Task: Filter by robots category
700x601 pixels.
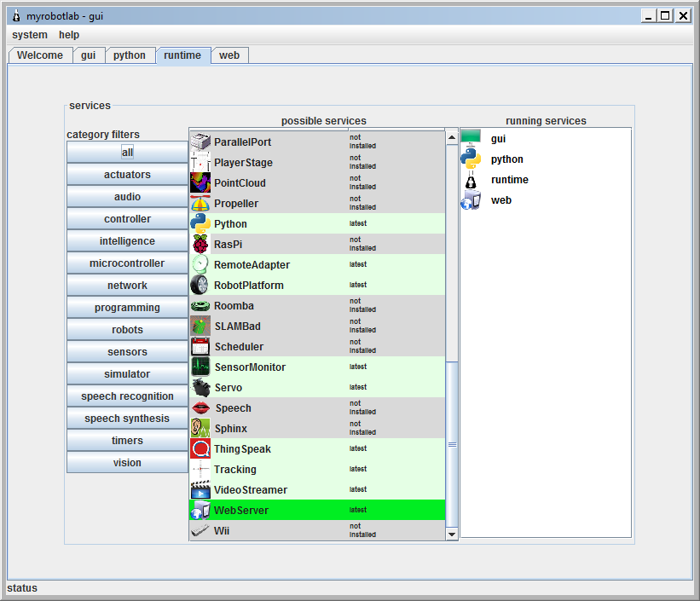Action: pos(127,330)
